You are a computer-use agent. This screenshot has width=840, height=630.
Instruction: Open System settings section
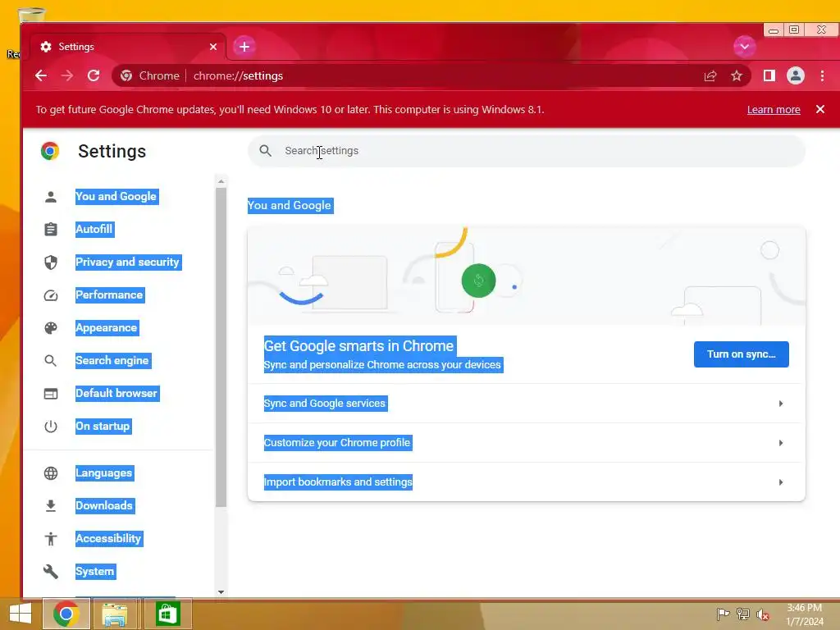(x=95, y=572)
